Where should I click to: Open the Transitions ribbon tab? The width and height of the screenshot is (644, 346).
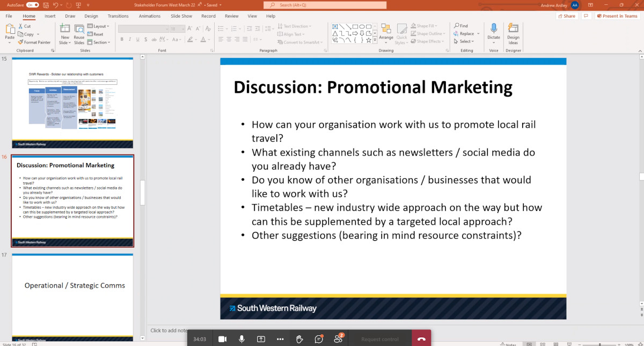118,16
